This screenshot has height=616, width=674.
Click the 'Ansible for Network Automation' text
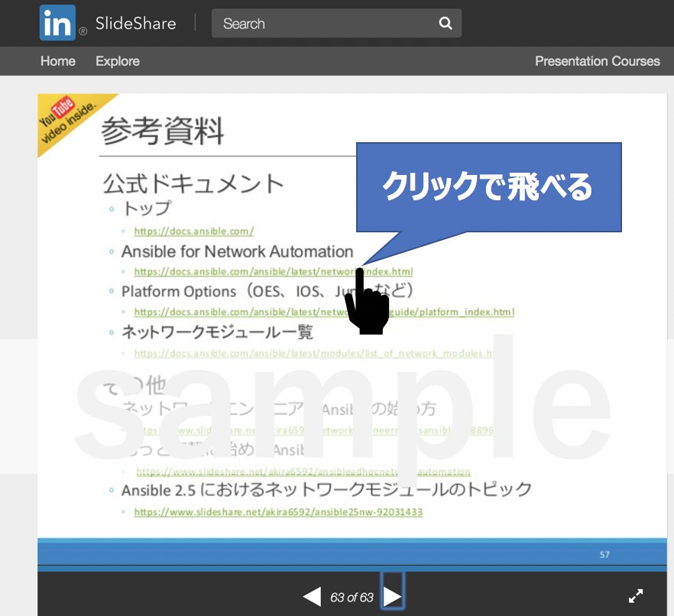(x=237, y=251)
